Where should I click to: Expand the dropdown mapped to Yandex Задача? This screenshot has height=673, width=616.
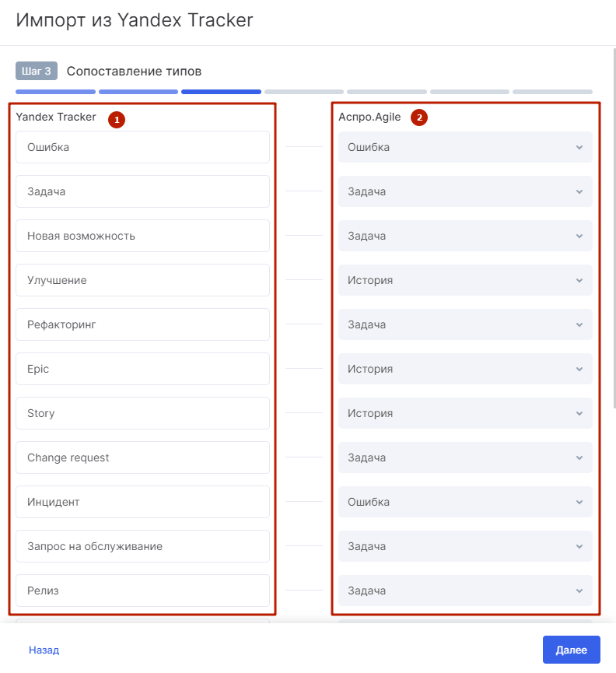[x=465, y=191]
